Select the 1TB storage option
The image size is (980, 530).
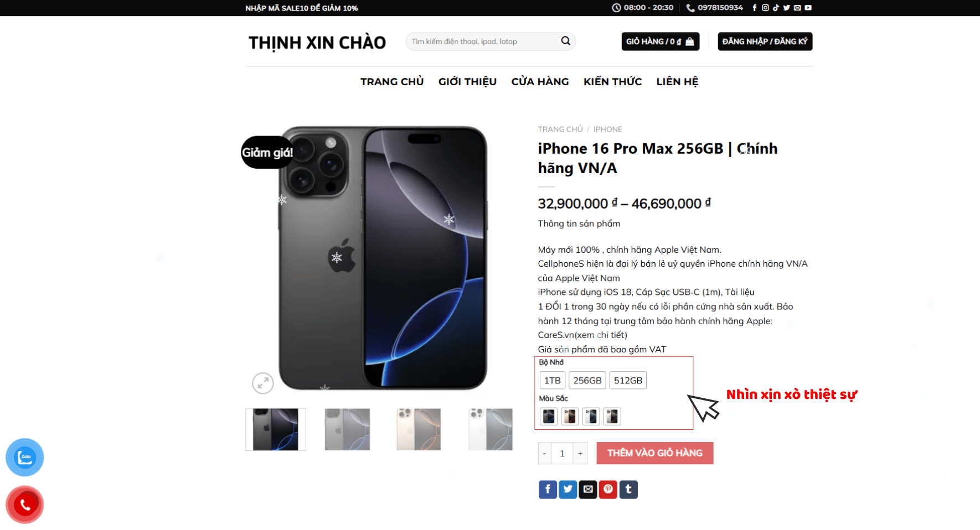click(553, 381)
